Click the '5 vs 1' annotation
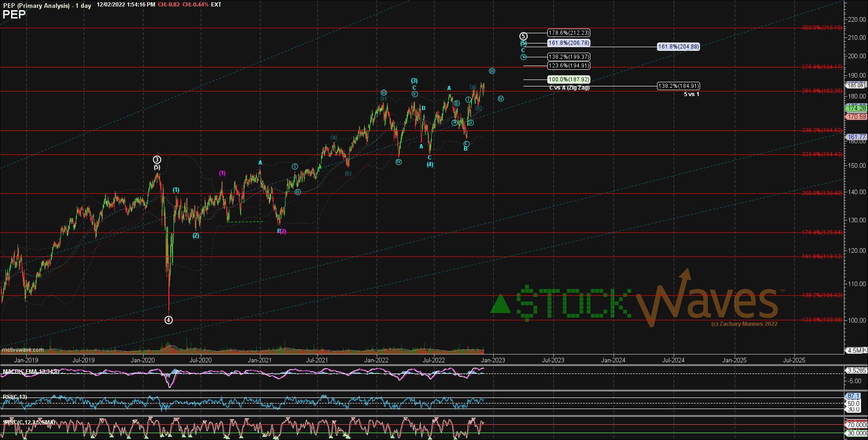Image resolution: width=868 pixels, height=440 pixels. click(x=692, y=94)
